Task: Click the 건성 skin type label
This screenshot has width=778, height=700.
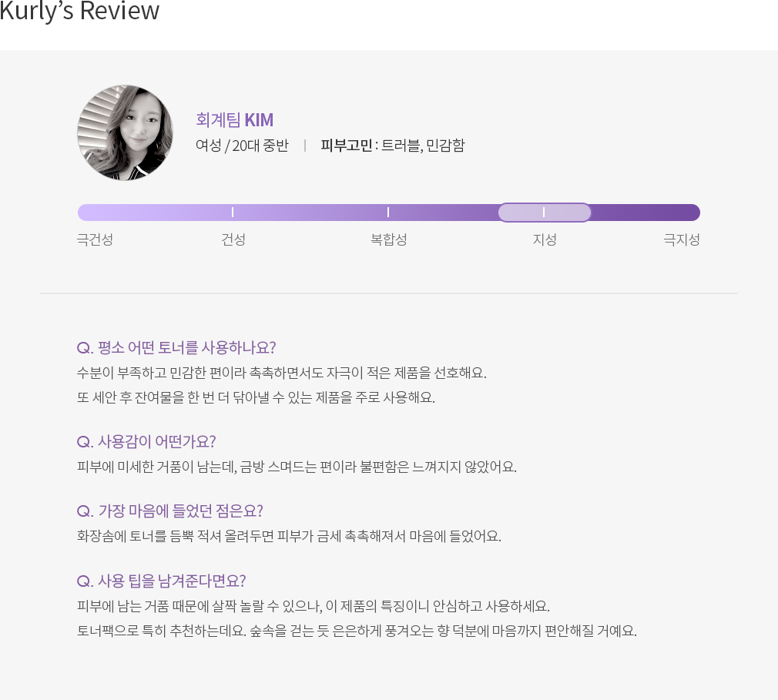Action: pos(233,239)
